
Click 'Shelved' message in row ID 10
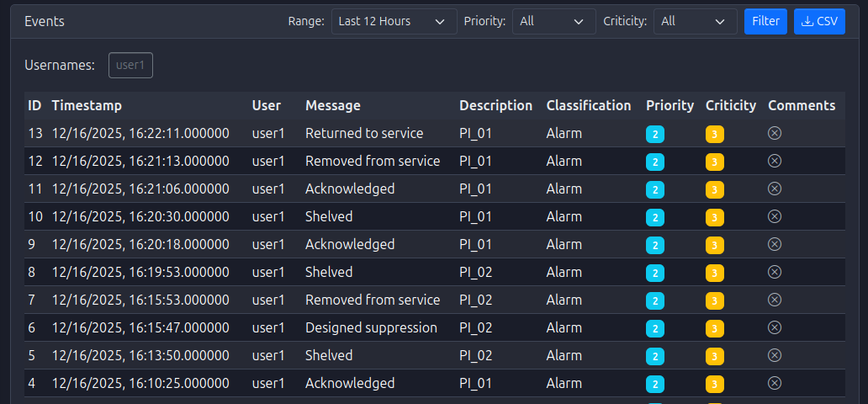point(329,216)
